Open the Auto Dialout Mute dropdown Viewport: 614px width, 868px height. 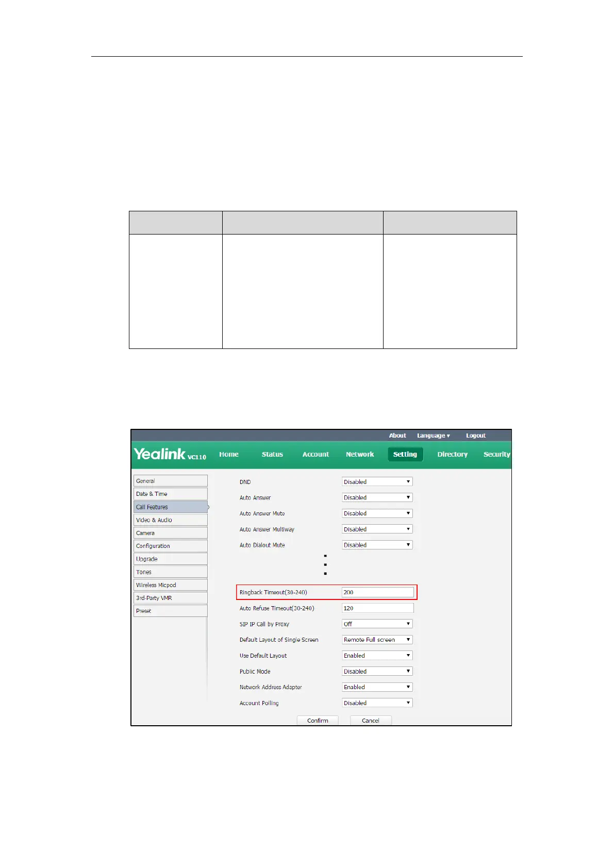point(377,545)
